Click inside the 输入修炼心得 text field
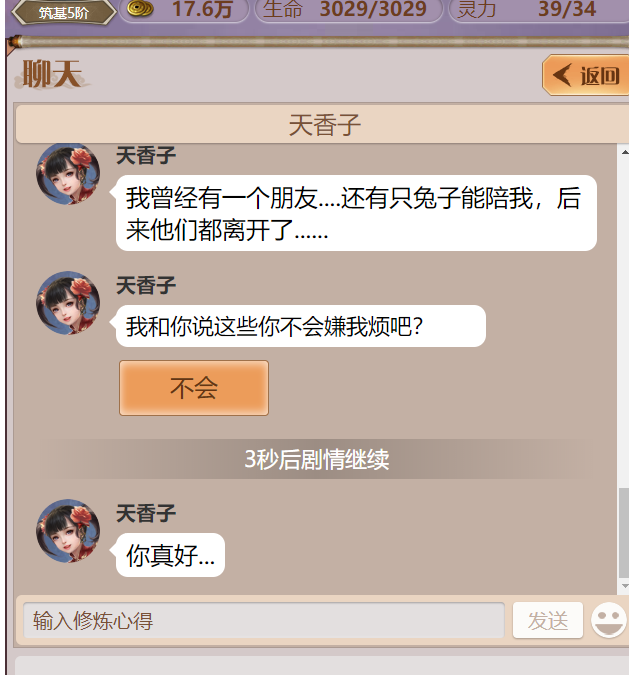The height and width of the screenshot is (675, 629). coord(263,620)
